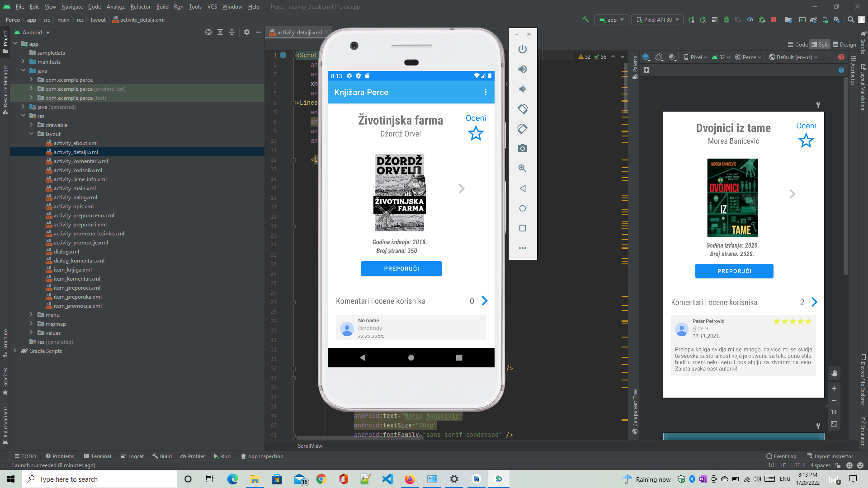This screenshot has height=488, width=868.
Task: Click the PREPORUČI button in the emulator
Action: coord(401,268)
